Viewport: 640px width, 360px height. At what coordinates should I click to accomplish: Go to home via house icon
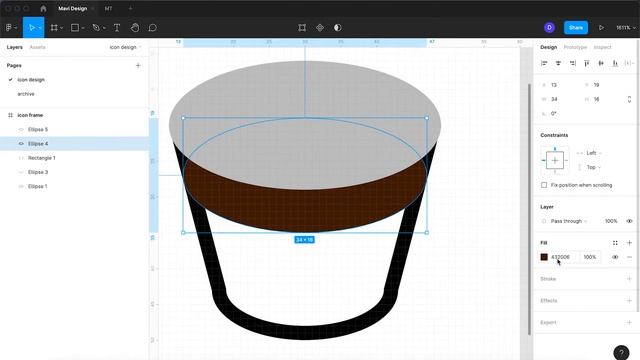tap(43, 9)
